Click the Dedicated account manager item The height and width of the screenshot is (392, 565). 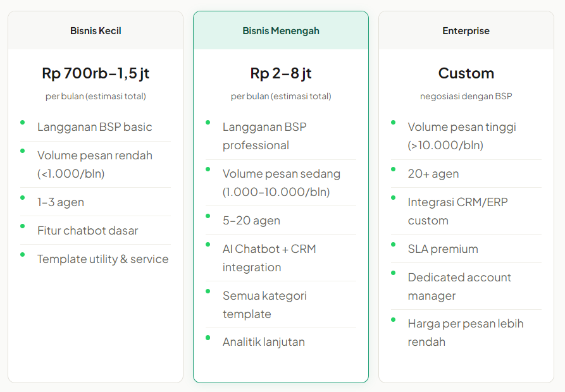[459, 286]
